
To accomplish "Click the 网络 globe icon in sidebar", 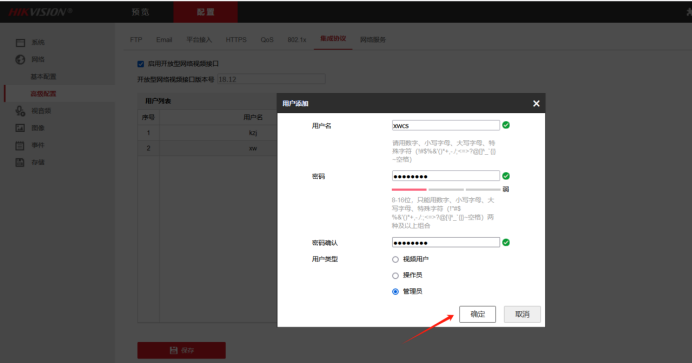I will [20, 60].
